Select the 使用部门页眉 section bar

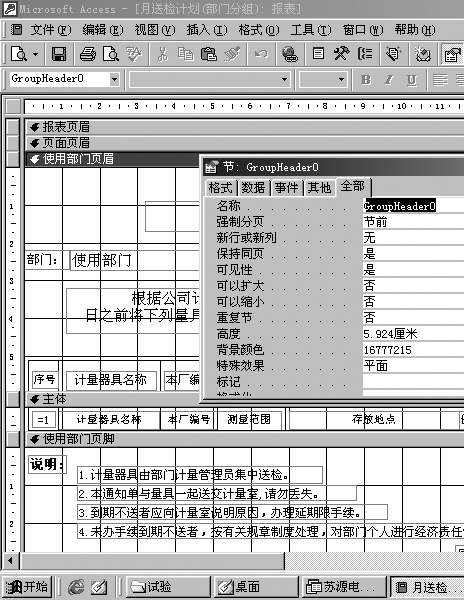coord(113,159)
